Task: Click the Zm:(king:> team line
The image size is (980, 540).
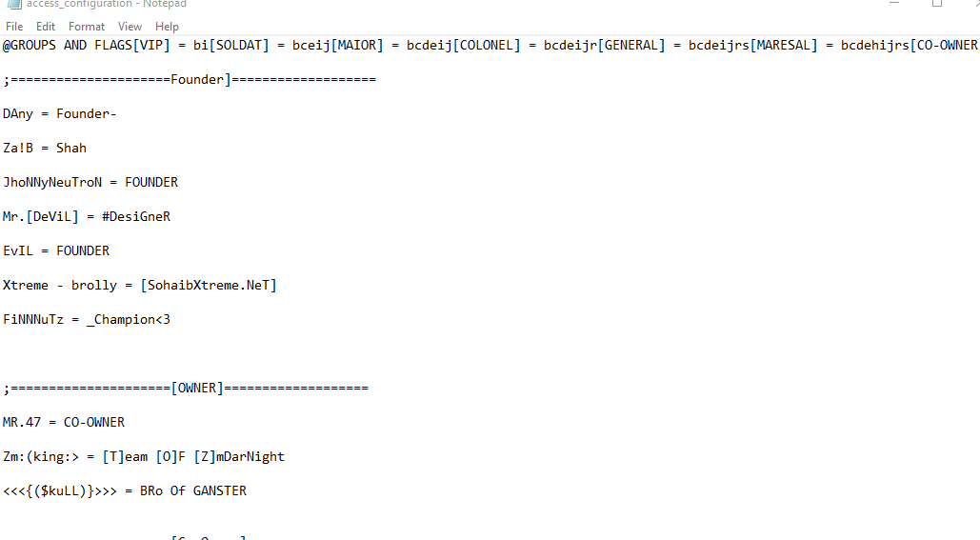Action: coord(143,457)
